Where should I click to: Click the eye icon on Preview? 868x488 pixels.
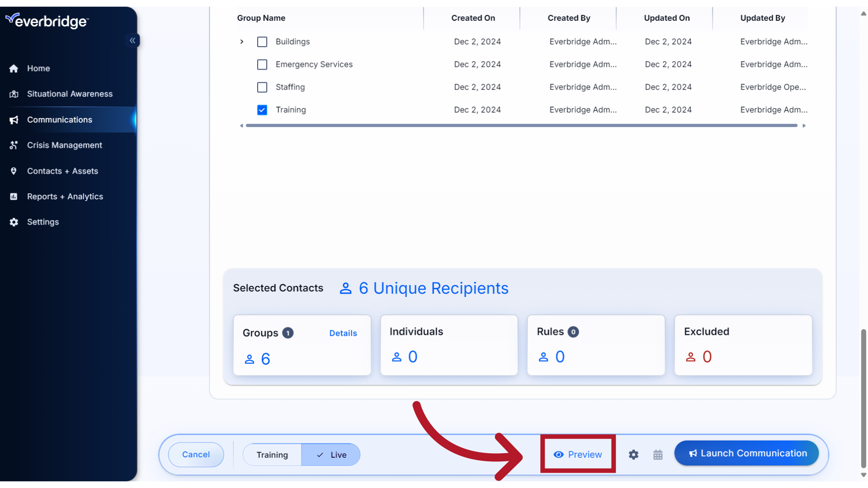558,455
